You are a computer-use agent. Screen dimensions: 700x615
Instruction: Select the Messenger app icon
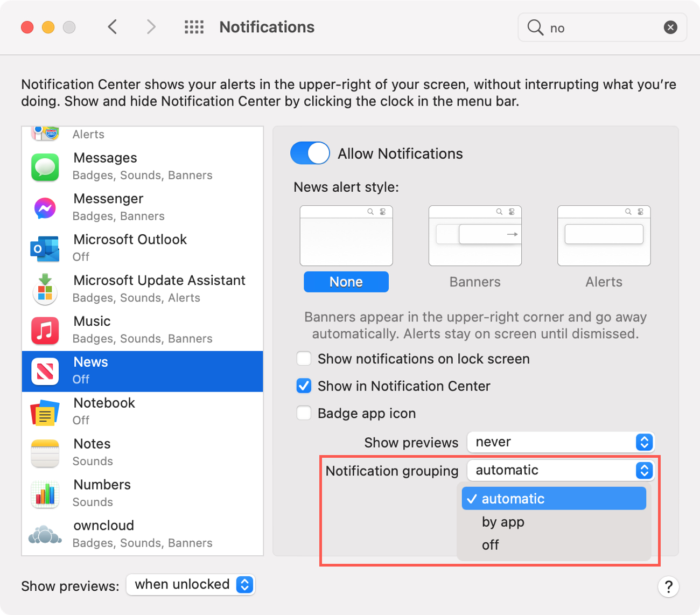[x=45, y=208]
